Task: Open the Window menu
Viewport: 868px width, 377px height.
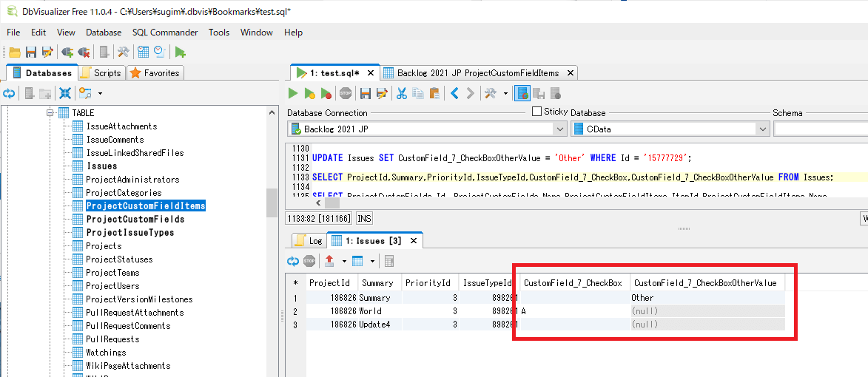Action: pyautogui.click(x=256, y=32)
